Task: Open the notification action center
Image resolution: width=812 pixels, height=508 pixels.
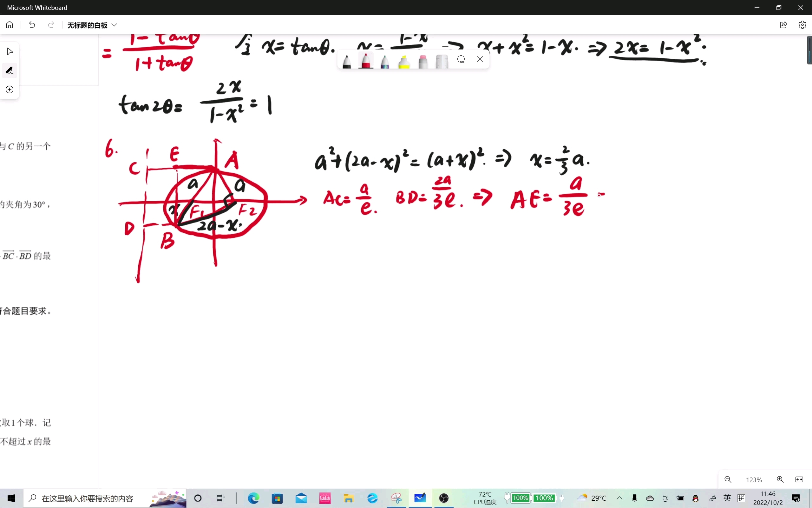Action: (796, 498)
